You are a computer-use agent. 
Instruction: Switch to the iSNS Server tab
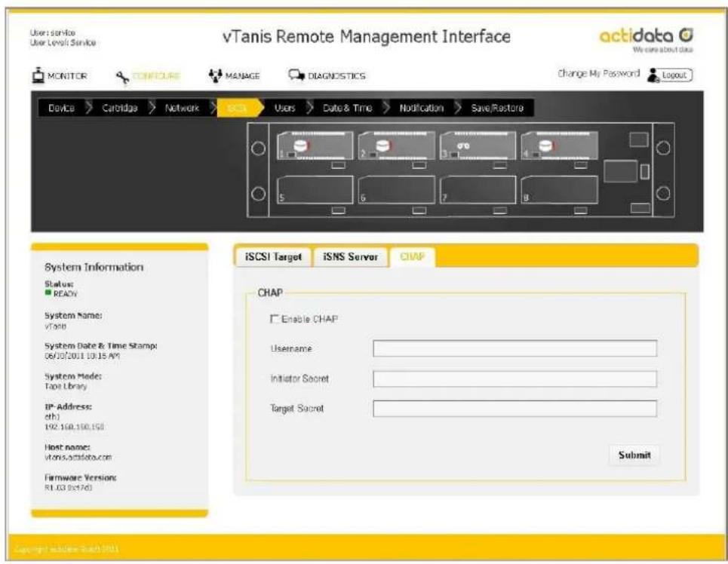click(351, 256)
